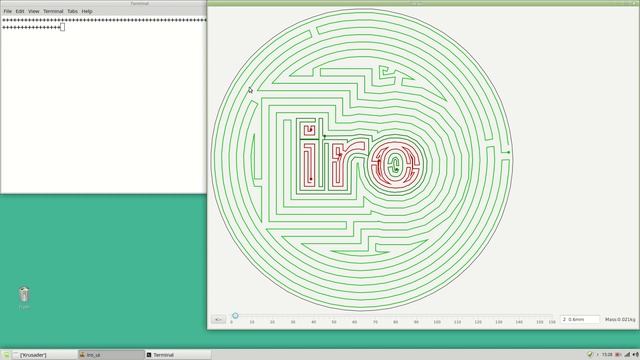Click the green checkmark tray icon
The height and width of the screenshot is (360, 640).
point(590,355)
